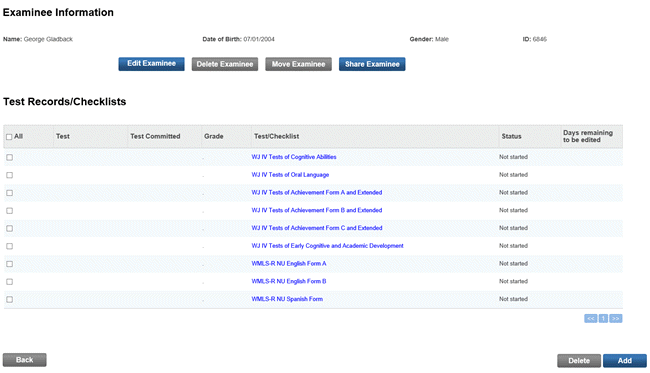This screenshot has height=373, width=650.
Task: Click the Delete Examinee button
Action: point(225,64)
